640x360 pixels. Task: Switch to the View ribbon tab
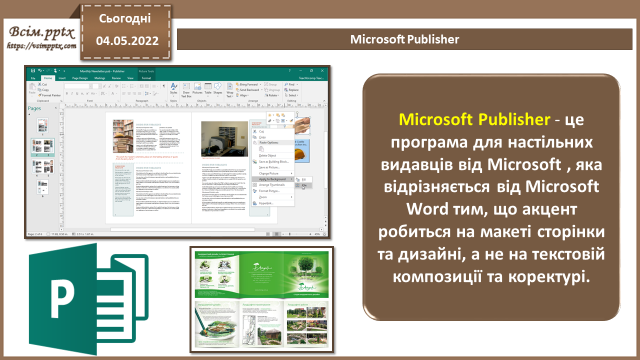[130, 78]
